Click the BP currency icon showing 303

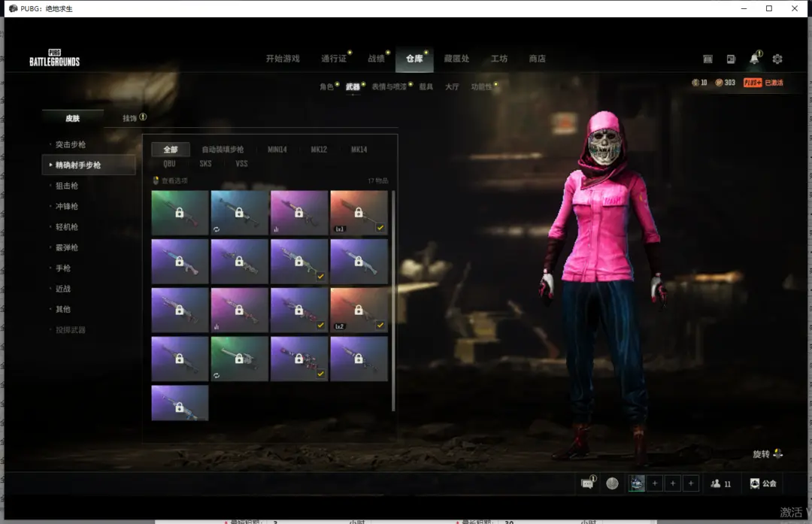coord(719,83)
